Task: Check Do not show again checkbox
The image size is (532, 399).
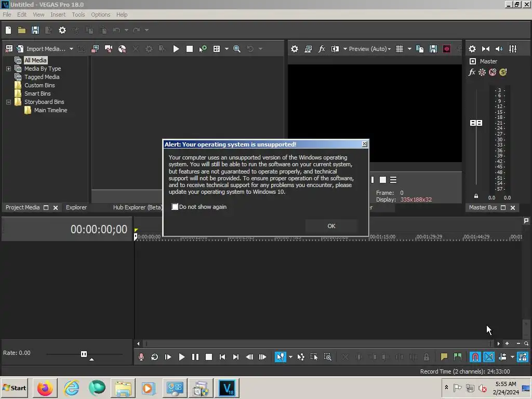Action: pos(175,207)
